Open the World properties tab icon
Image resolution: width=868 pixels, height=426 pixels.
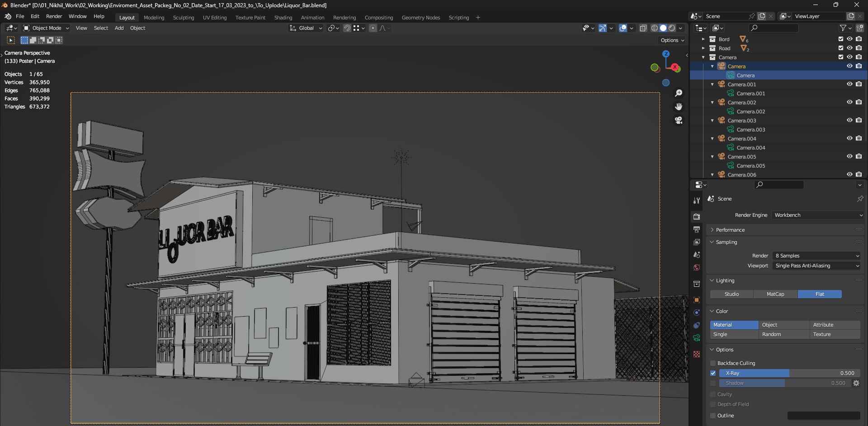coord(697,267)
